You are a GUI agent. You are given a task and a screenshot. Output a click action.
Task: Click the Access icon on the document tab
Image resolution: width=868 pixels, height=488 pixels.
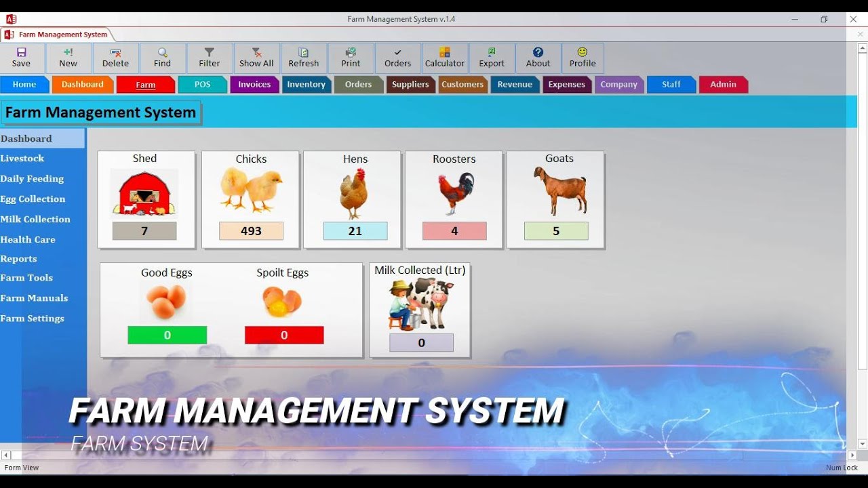click(x=9, y=35)
